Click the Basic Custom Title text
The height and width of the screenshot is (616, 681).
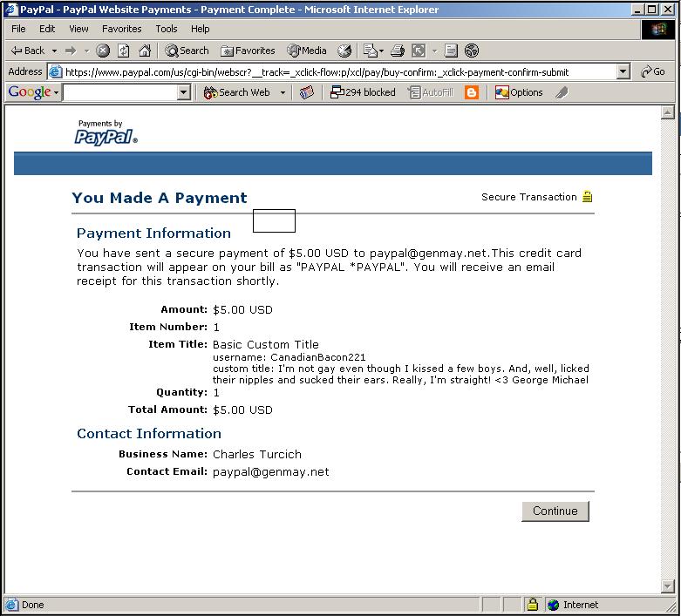[x=265, y=344]
